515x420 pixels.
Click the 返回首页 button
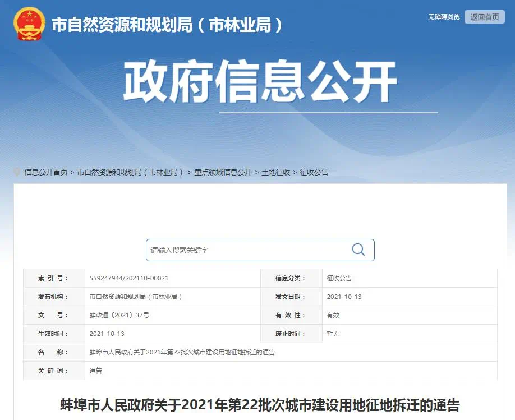[485, 17]
